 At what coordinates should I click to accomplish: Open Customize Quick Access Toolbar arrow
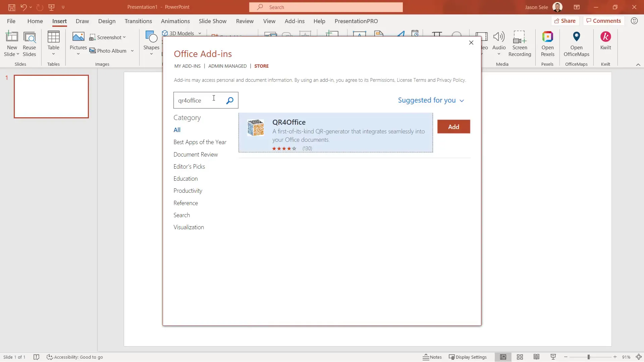(63, 7)
